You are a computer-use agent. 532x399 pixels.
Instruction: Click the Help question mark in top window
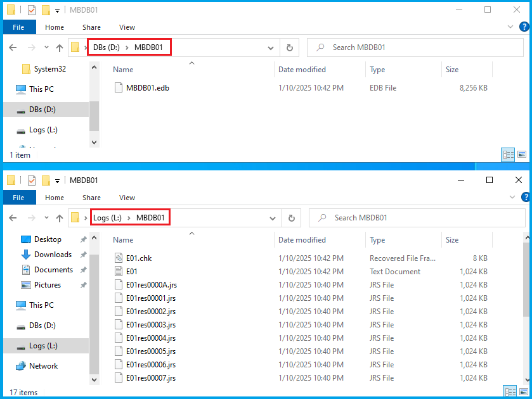click(524, 27)
